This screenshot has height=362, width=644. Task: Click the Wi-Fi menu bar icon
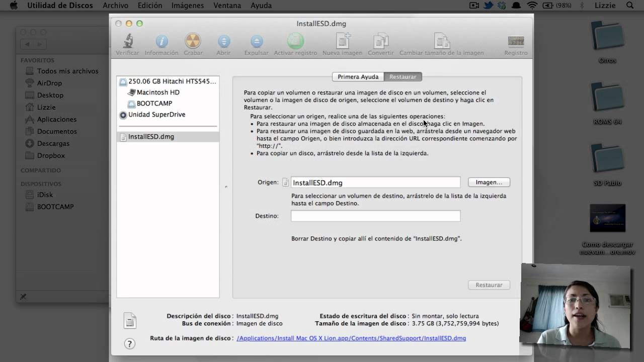[532, 6]
